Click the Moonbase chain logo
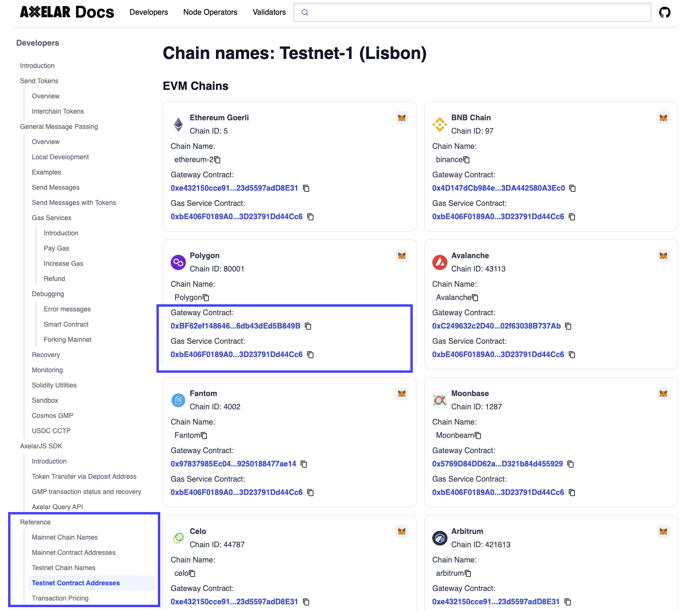Viewport: 700px width, 610px height. [x=439, y=401]
